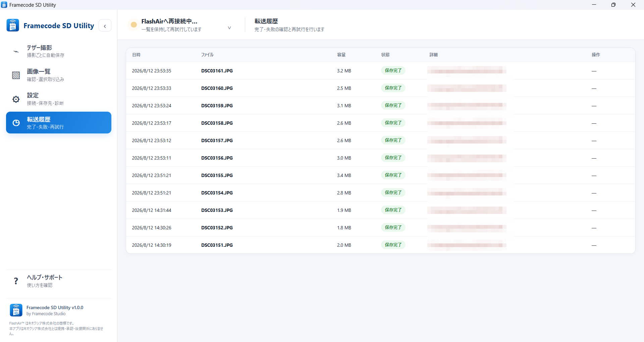Click the 2.0 MB size value

click(344, 245)
